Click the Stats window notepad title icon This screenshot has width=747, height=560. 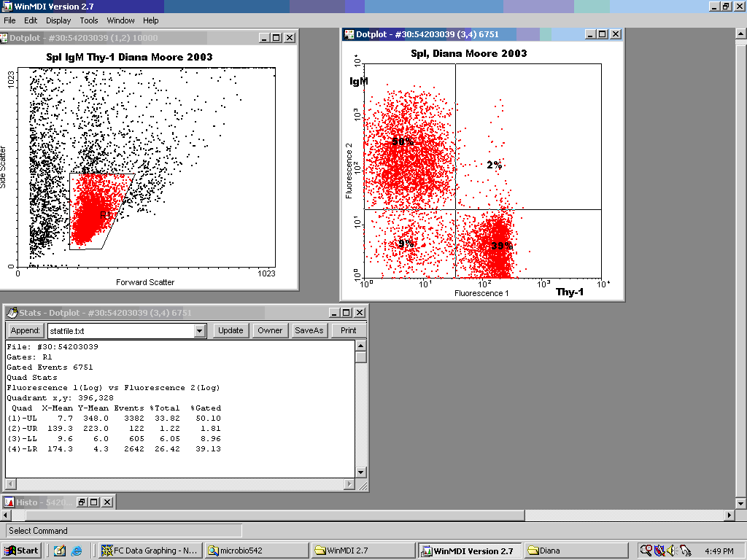click(12, 313)
